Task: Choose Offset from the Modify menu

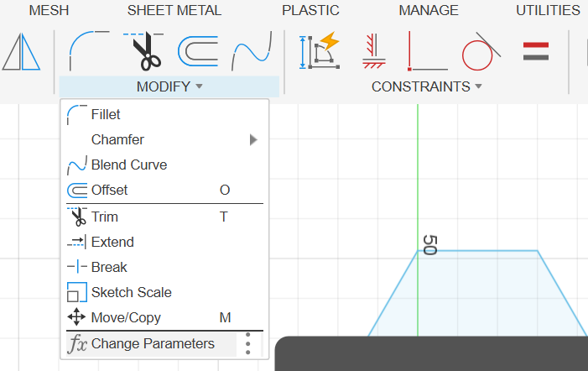Action: coord(164,190)
